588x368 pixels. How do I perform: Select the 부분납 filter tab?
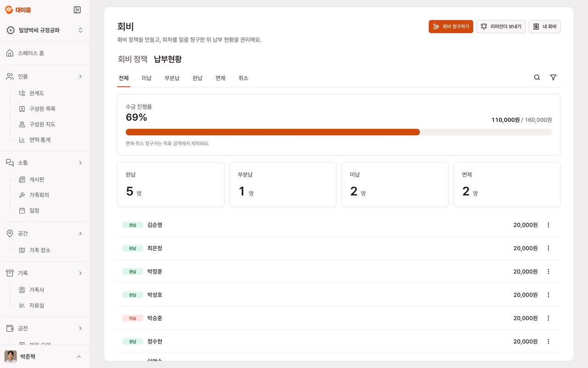pyautogui.click(x=172, y=78)
